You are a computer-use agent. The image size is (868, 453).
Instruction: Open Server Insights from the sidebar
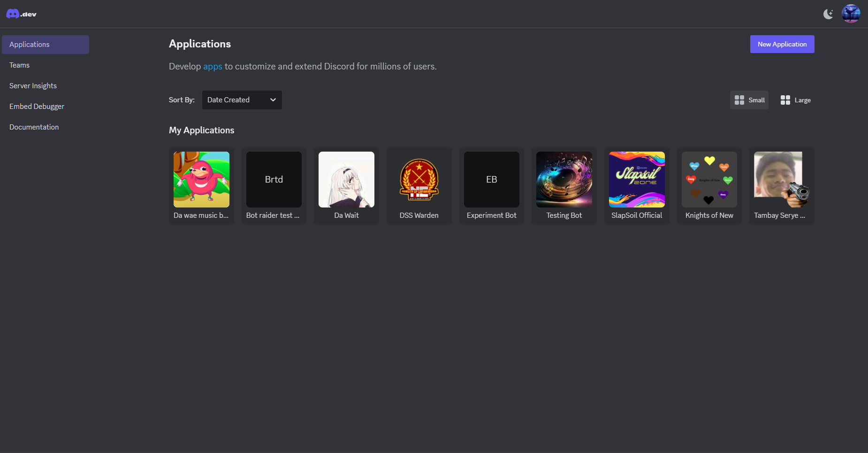(x=33, y=85)
